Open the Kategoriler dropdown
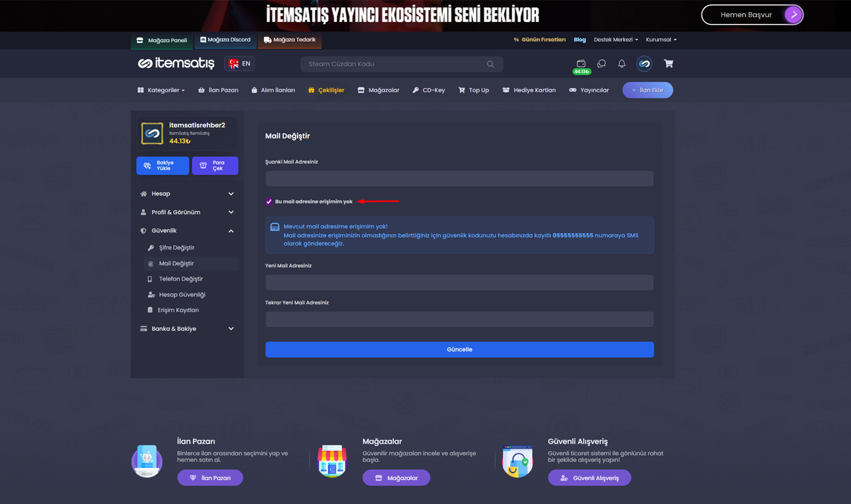851x504 pixels. [161, 90]
